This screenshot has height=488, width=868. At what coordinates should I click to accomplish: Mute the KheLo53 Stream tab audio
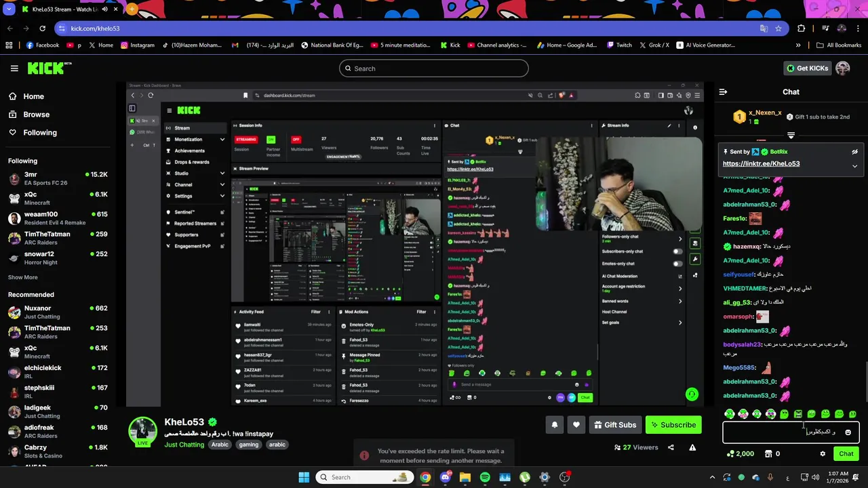(x=104, y=9)
